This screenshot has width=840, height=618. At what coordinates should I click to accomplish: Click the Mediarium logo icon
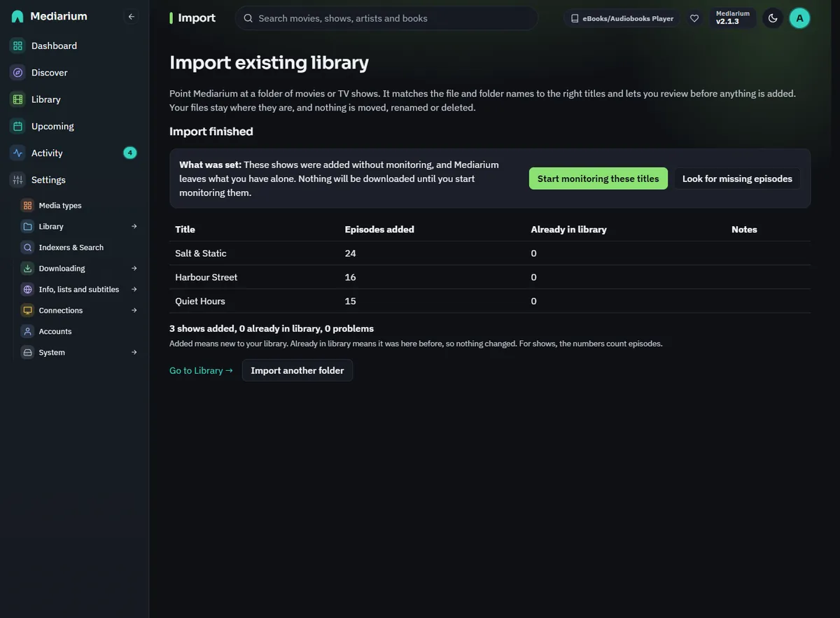17,16
